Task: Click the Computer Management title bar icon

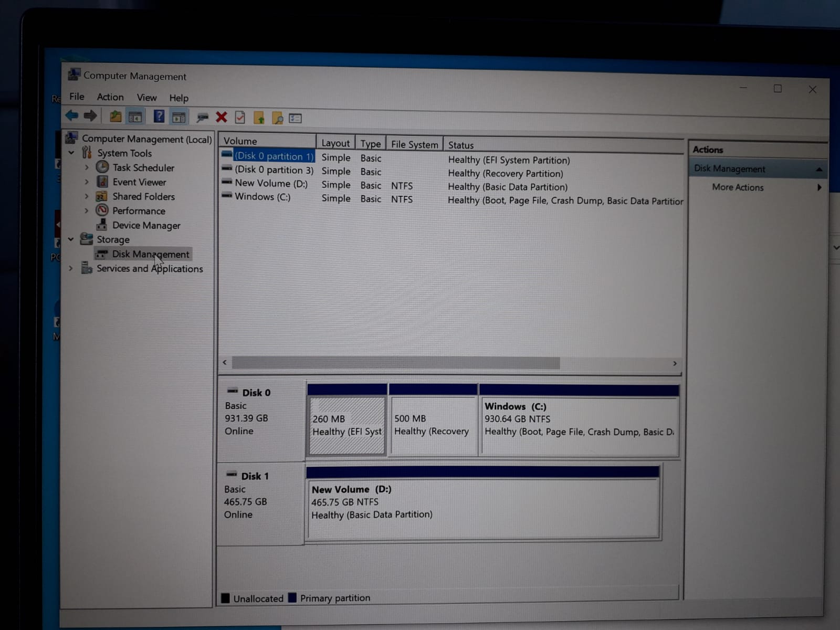Action: tap(74, 75)
